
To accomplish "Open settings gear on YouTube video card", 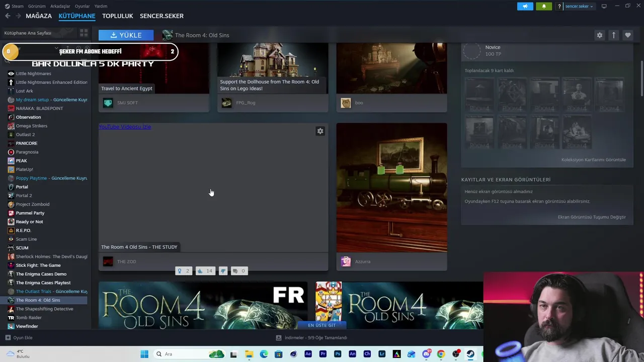I will pos(320,131).
